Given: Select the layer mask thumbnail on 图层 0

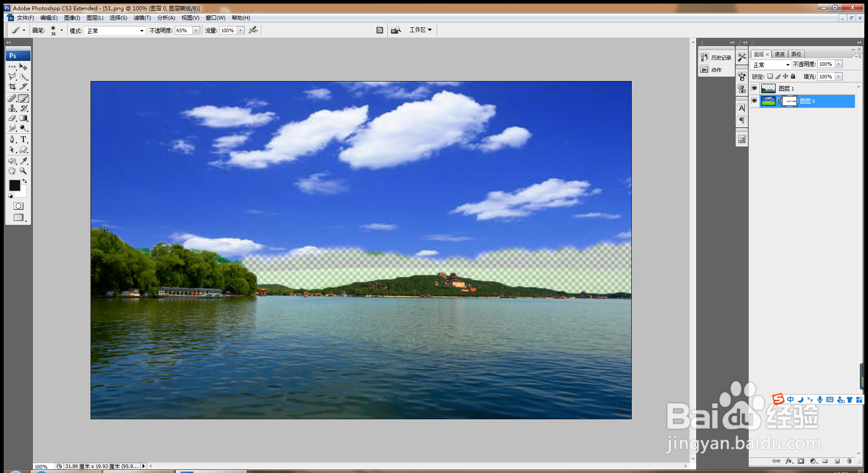Looking at the screenshot, I should [790, 101].
